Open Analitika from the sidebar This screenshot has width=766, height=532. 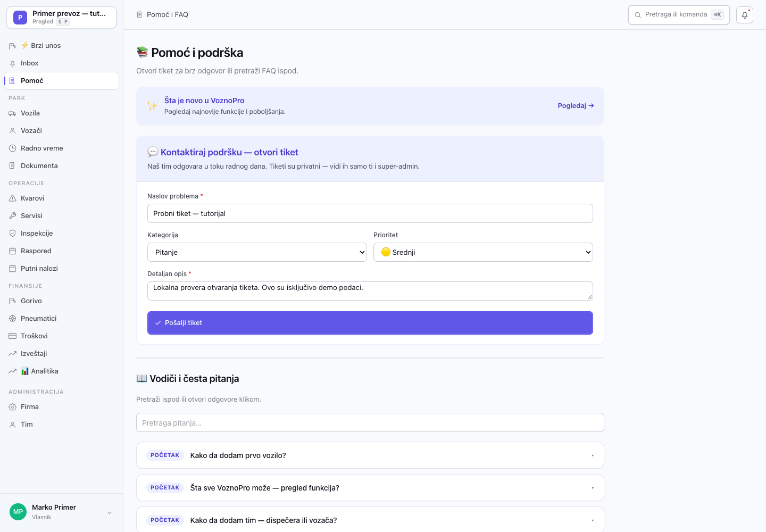click(x=62, y=371)
